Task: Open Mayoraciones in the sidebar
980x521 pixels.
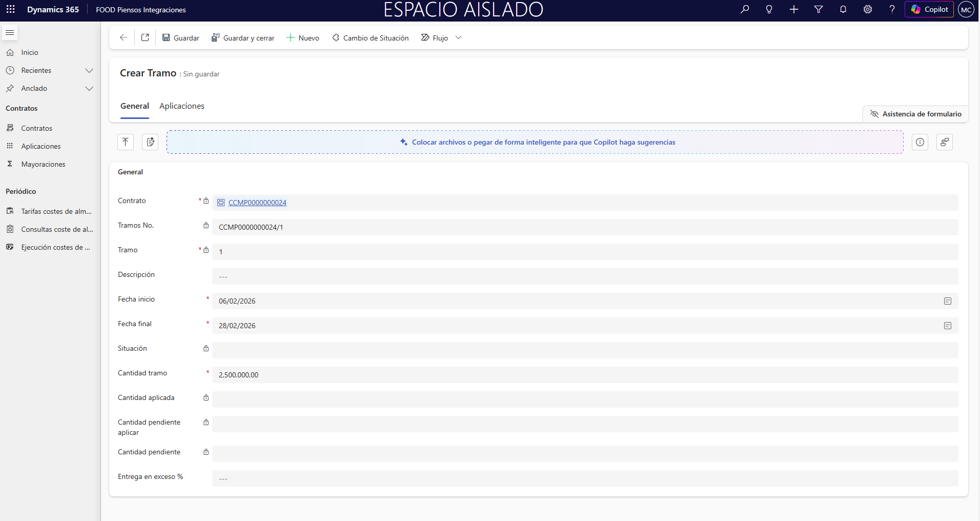Action: (43, 164)
